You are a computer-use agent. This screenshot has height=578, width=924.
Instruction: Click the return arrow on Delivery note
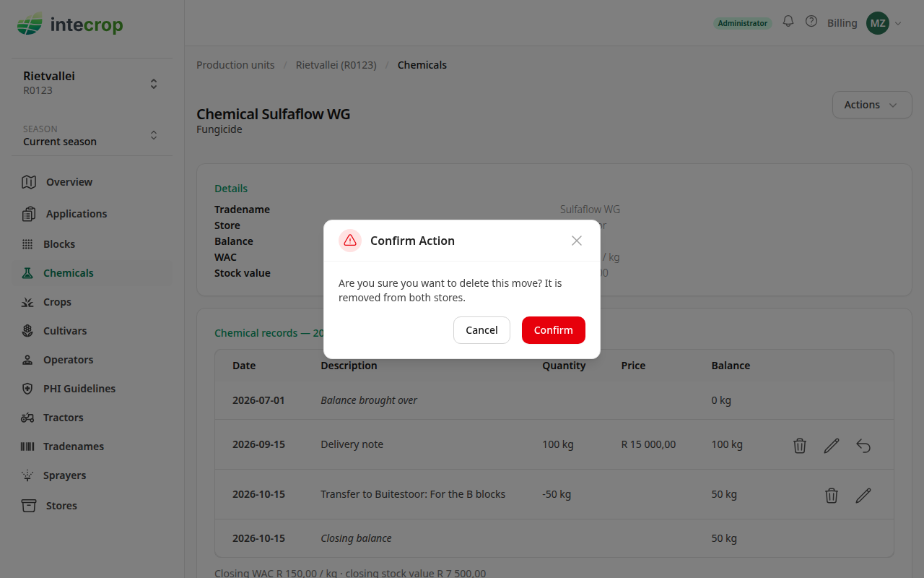point(863,446)
